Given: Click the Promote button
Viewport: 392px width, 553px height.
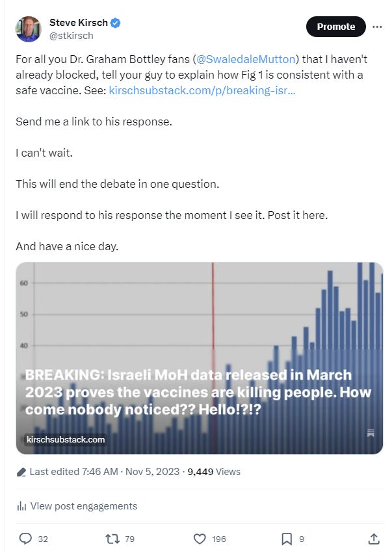Looking at the screenshot, I should tap(335, 27).
